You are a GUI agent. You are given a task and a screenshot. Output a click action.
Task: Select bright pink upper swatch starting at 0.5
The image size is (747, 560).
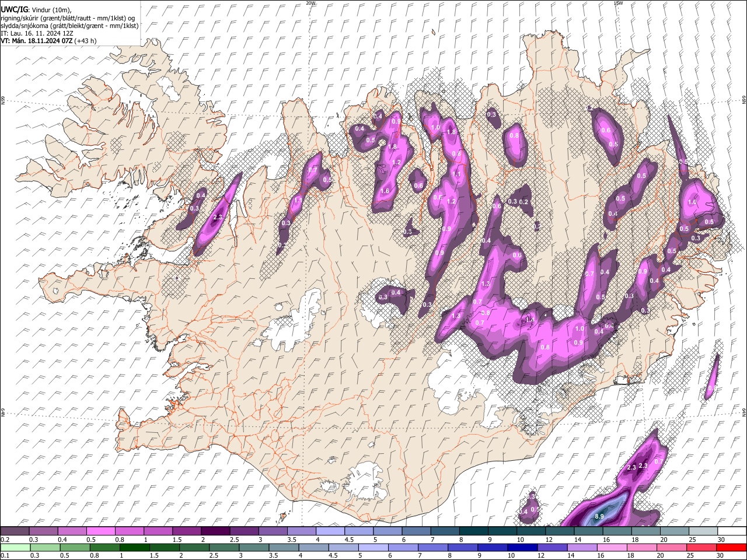click(x=102, y=531)
